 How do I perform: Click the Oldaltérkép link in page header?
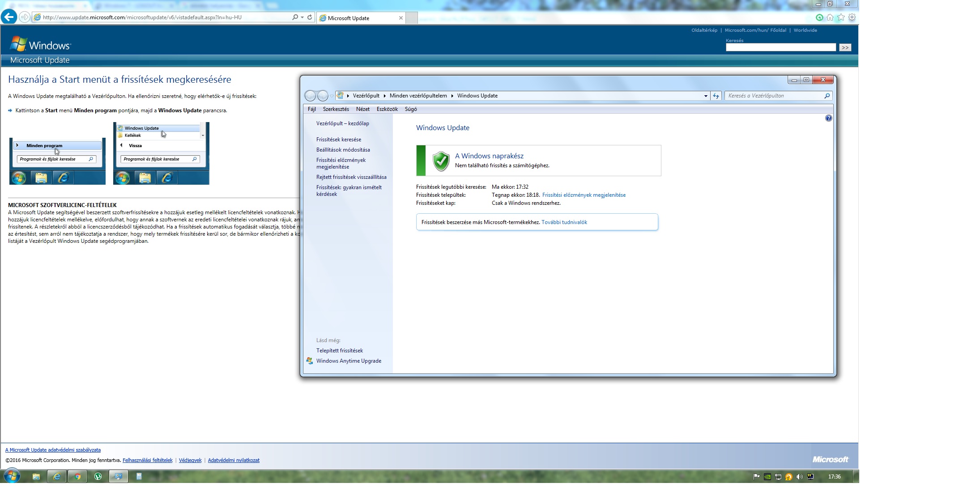704,30
